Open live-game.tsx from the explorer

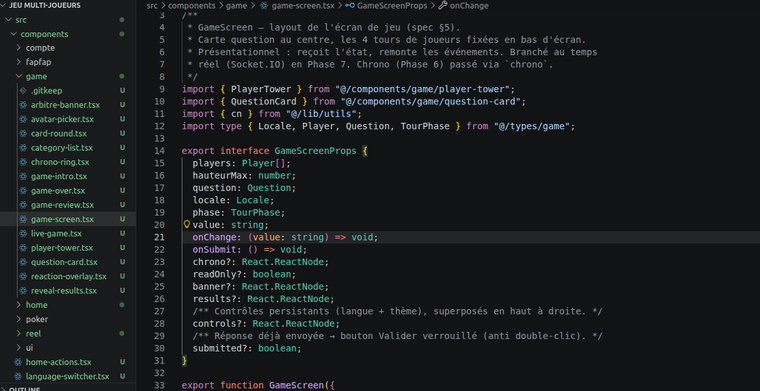click(x=56, y=234)
